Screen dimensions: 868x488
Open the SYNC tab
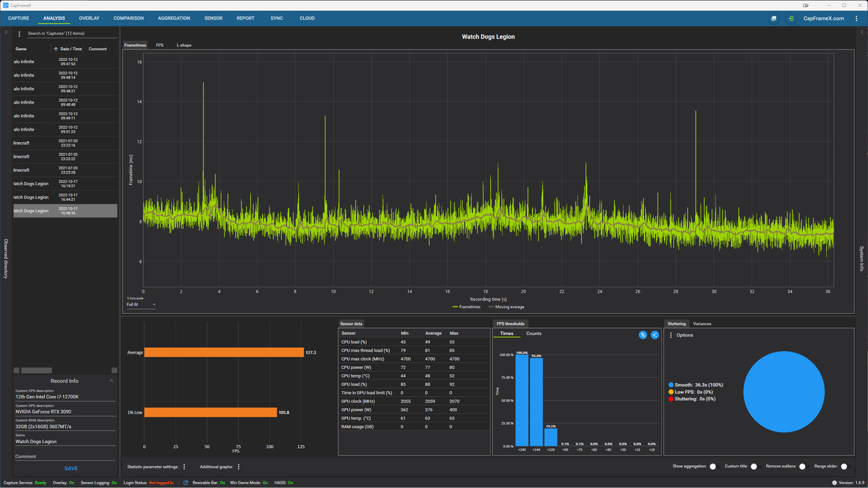[x=277, y=18]
